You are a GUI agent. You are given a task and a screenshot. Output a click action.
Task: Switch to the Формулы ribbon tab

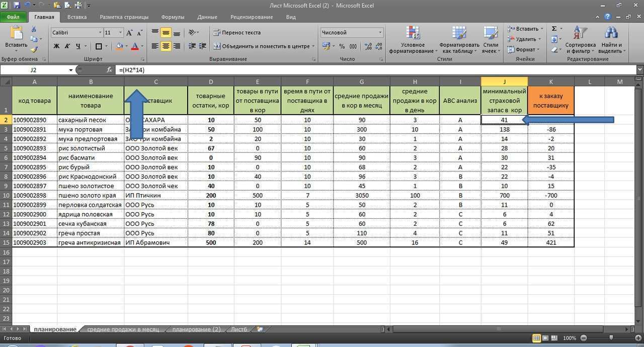pos(173,17)
